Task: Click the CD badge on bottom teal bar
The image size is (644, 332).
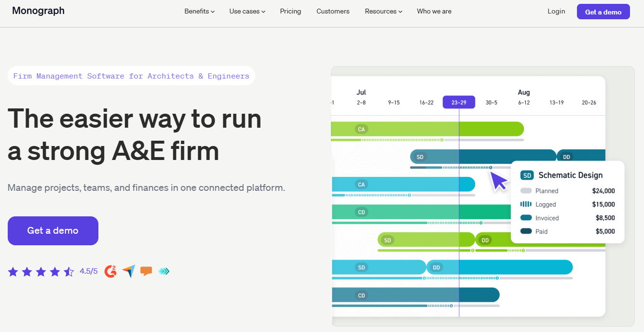Action: (361, 295)
